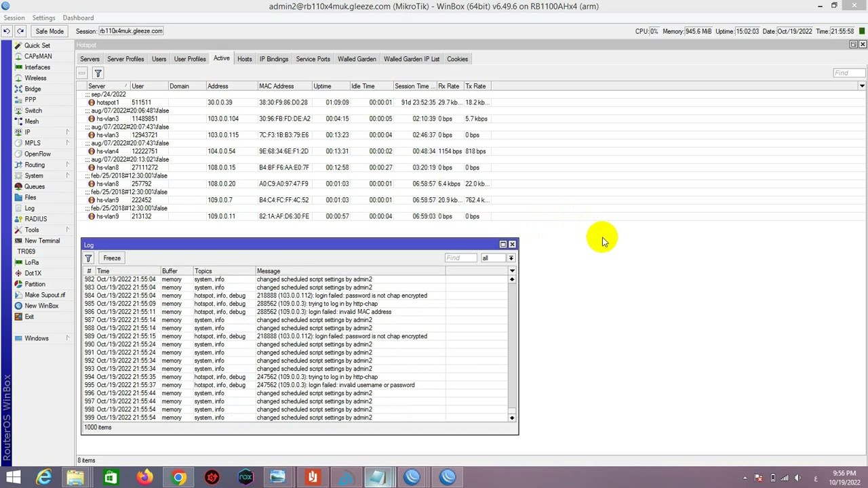This screenshot has height=488, width=868.
Task: Open Windows Start menu
Action: click(13, 477)
